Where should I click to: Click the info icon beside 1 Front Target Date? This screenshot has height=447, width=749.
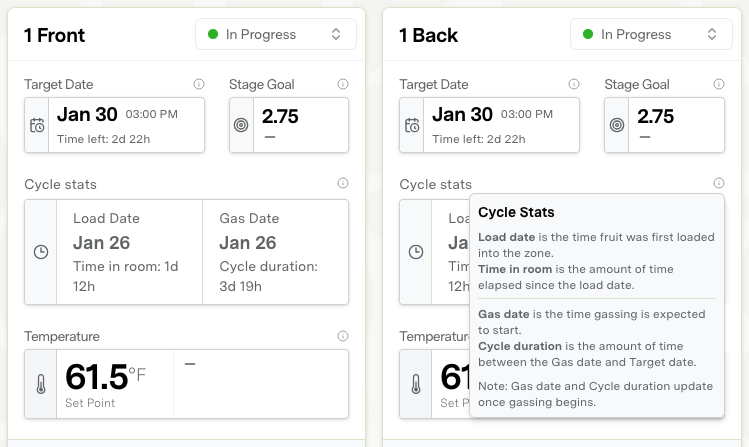click(198, 85)
